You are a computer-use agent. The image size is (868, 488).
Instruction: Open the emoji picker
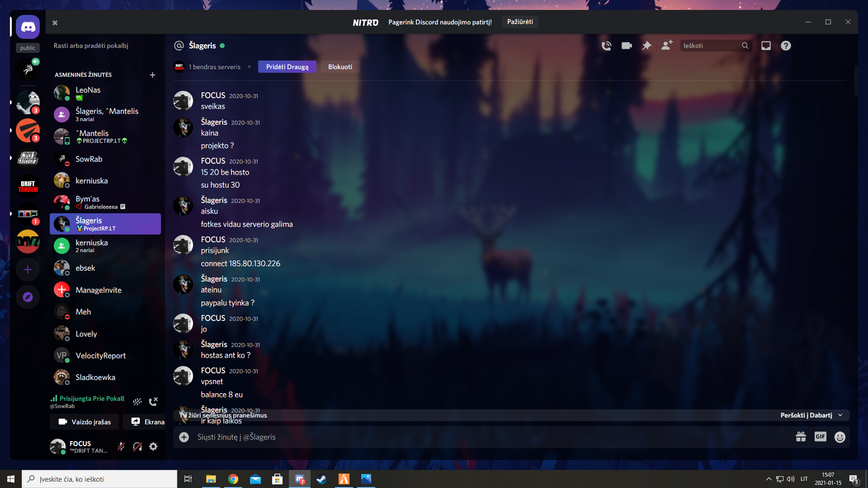tap(840, 437)
